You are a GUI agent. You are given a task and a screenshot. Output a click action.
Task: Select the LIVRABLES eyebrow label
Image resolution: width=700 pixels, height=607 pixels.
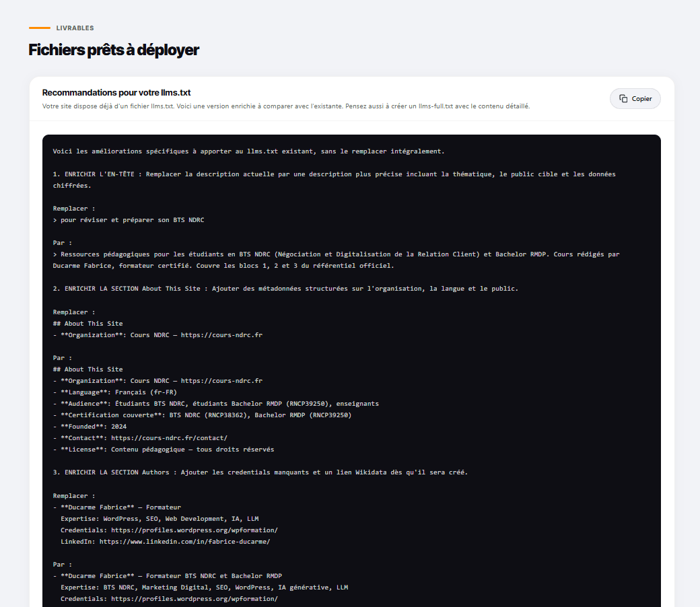click(75, 28)
